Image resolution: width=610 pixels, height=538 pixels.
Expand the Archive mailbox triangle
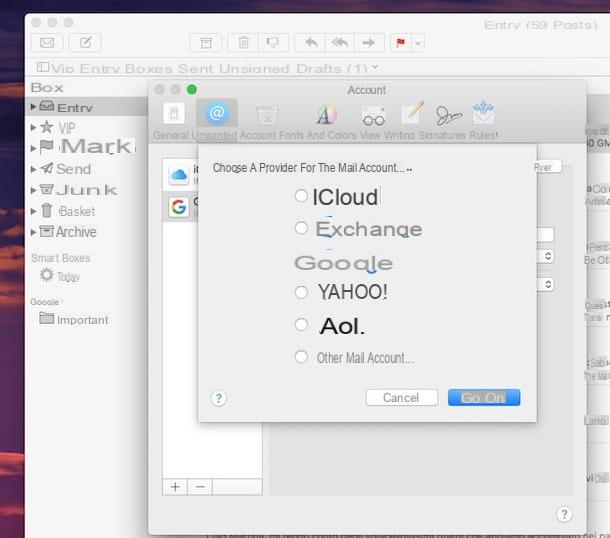(x=33, y=232)
